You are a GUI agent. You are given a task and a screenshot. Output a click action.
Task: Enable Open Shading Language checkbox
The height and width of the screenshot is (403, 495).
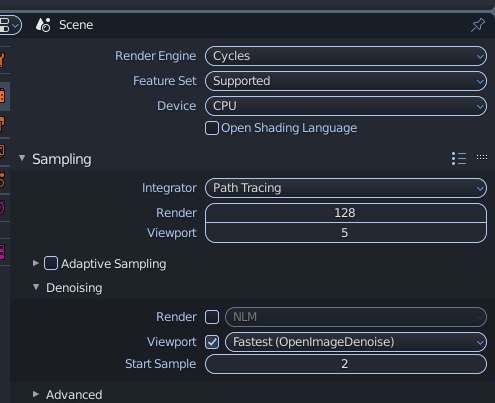click(x=212, y=128)
